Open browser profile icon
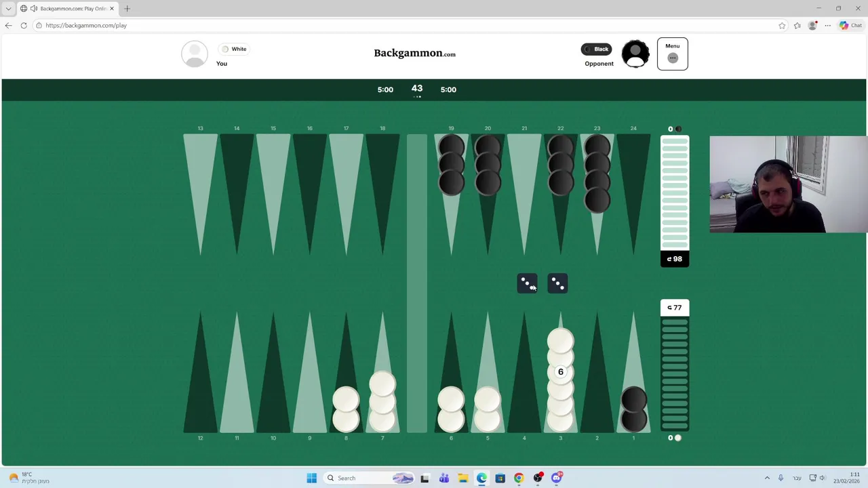The width and height of the screenshot is (868, 488). (812, 25)
